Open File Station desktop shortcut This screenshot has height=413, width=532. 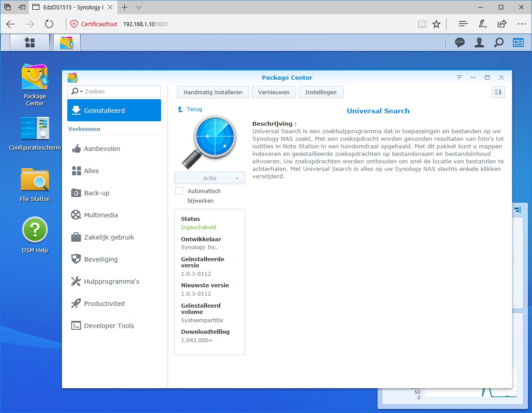point(35,185)
